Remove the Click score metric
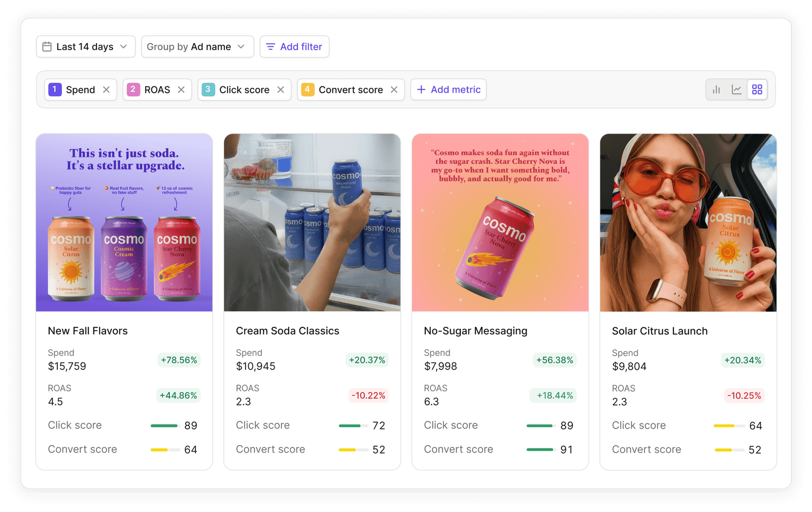Screen dimensions: 812x512 (x=281, y=90)
